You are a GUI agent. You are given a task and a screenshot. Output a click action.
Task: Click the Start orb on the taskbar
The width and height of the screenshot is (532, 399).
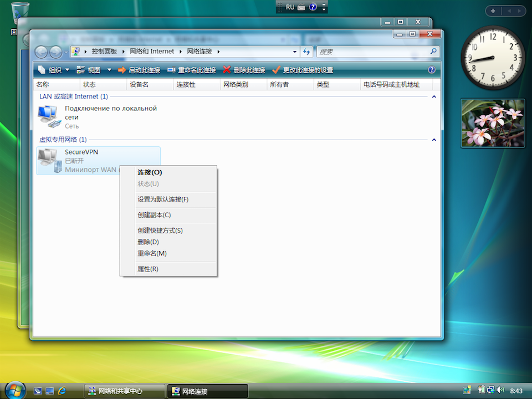click(x=15, y=390)
